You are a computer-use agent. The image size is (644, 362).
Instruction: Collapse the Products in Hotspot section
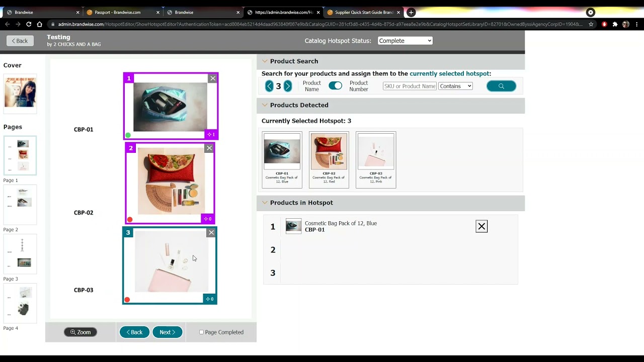pyautogui.click(x=265, y=203)
